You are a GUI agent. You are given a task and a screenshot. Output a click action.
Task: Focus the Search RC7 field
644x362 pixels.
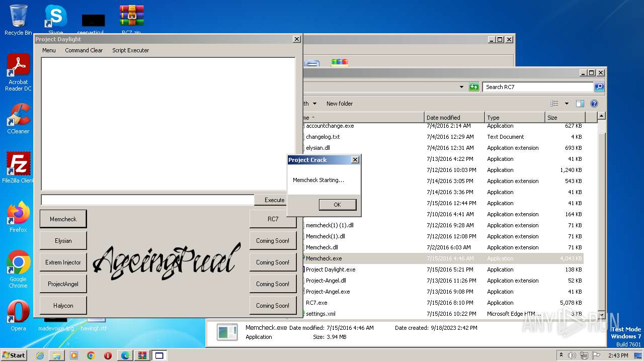click(538, 87)
